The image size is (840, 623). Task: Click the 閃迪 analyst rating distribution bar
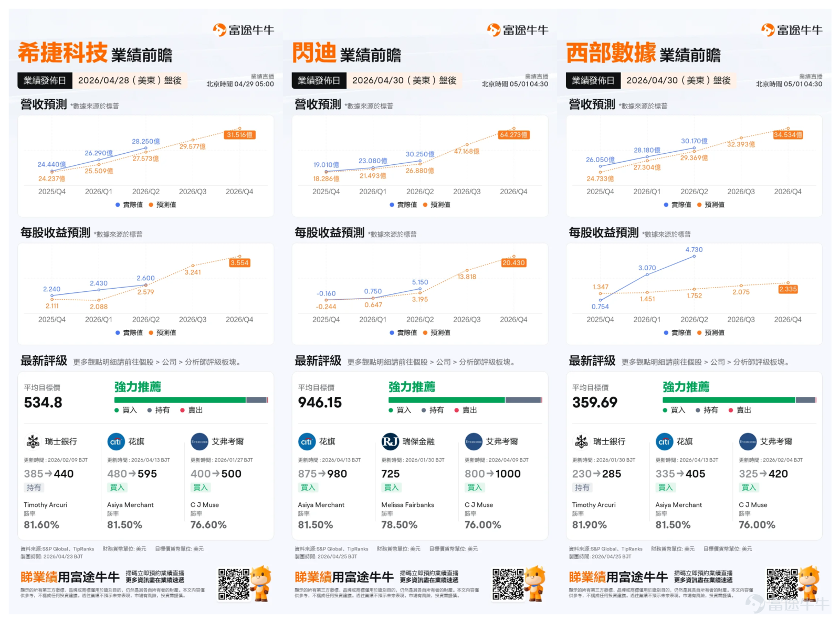point(465,400)
